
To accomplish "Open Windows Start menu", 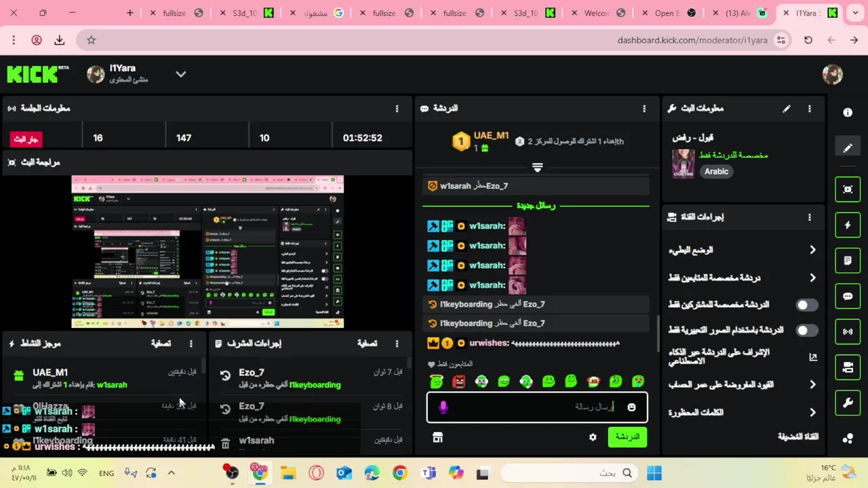I will coord(654,473).
